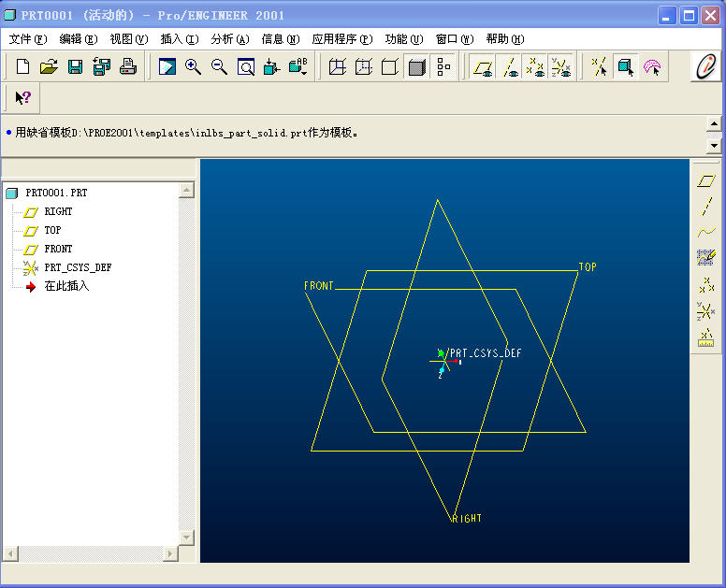Click the message area scroll up arrow
The height and width of the screenshot is (588, 726).
pyautogui.click(x=714, y=124)
